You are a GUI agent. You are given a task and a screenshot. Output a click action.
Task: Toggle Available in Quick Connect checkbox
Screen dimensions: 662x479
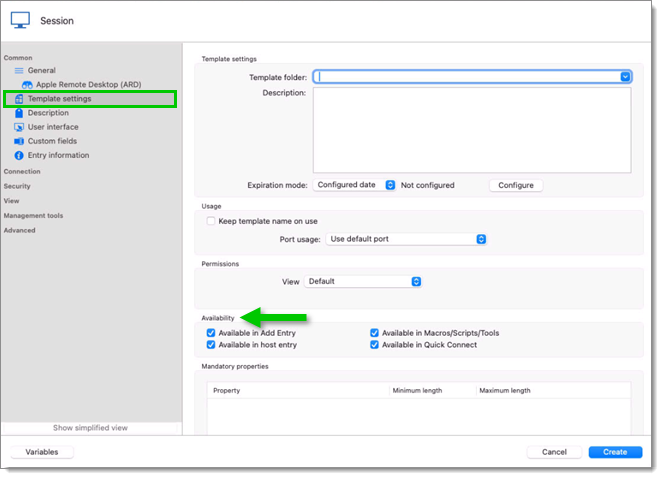(x=374, y=345)
